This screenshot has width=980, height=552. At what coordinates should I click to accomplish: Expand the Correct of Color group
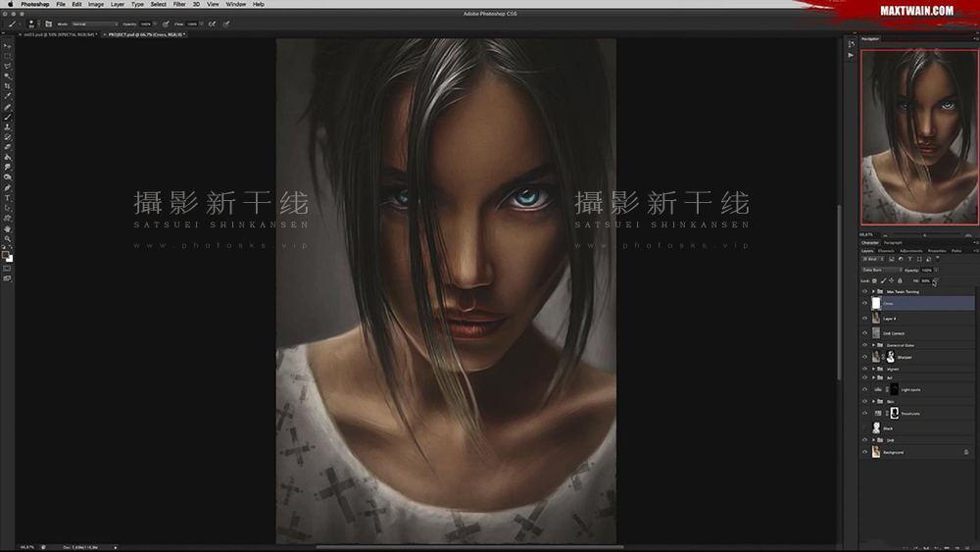pyautogui.click(x=873, y=345)
